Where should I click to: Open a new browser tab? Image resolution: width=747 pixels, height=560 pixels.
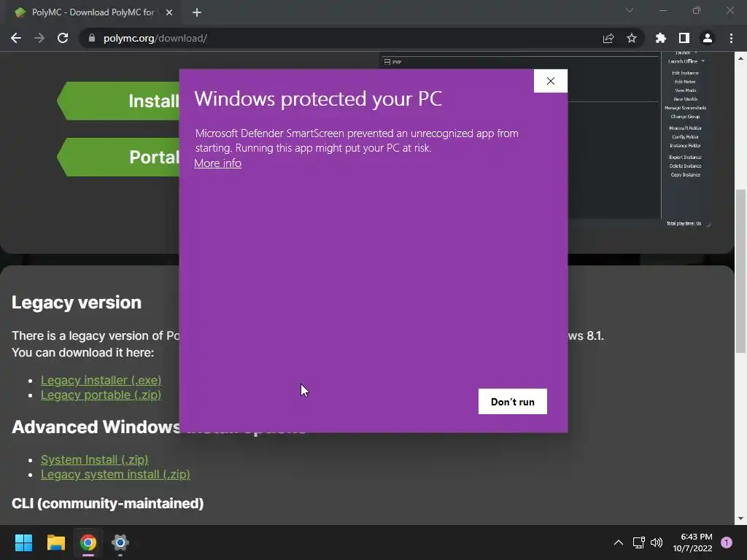(197, 12)
